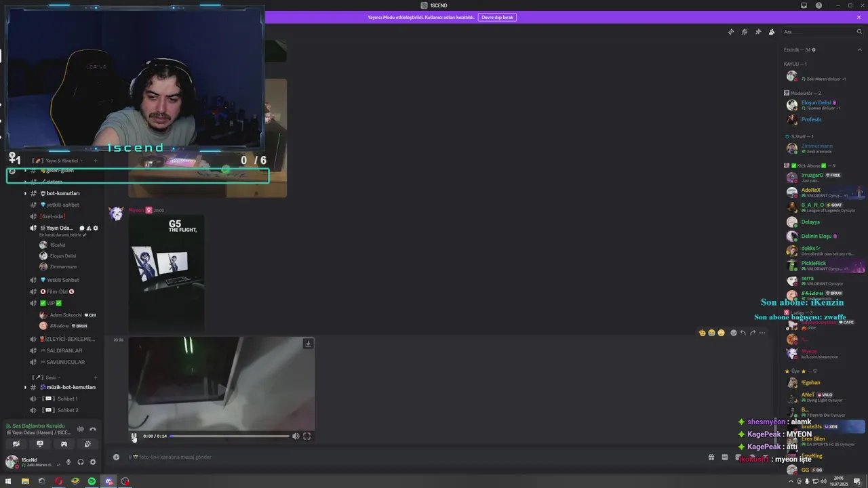Join the özel-oda voice channel
868x488 pixels.
(53, 216)
